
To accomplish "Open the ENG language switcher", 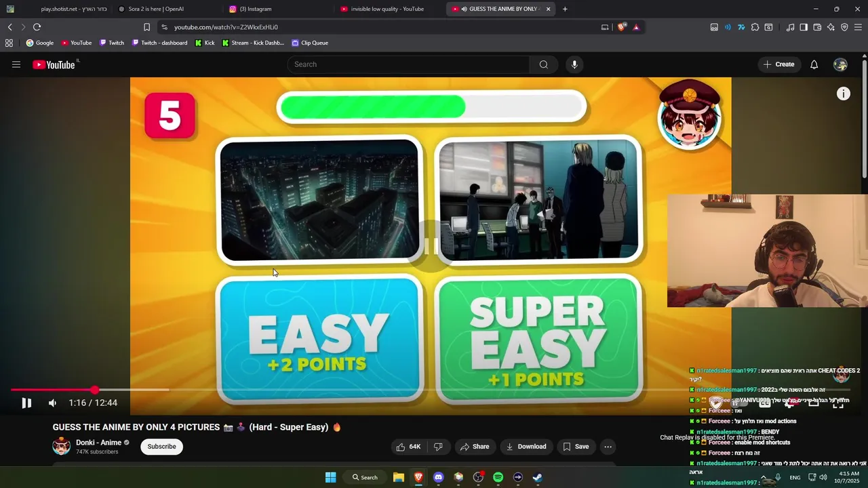I will click(x=795, y=477).
